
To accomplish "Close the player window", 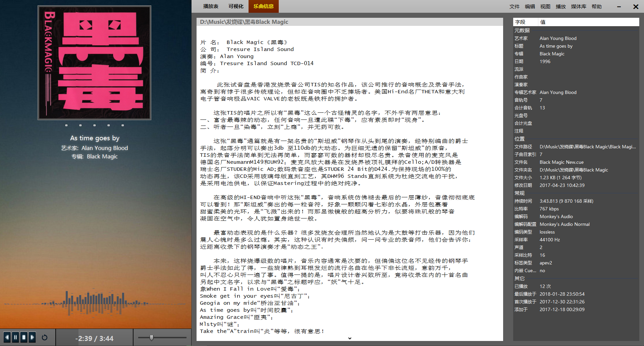I will (x=636, y=7).
